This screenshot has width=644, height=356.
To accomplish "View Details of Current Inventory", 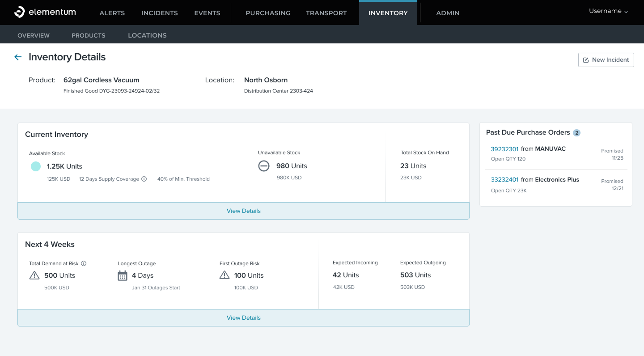I will tap(243, 211).
